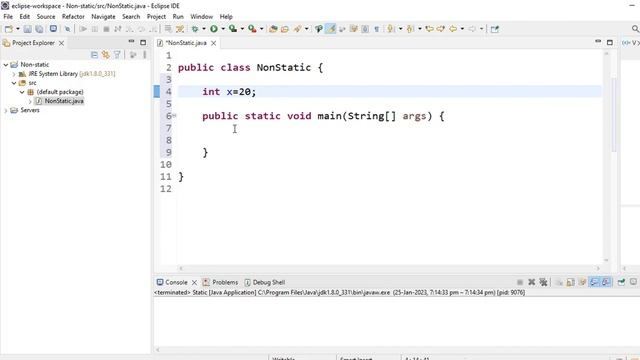640x360 pixels.
Task: Click the Open Task wand icon
Action: pos(298,29)
